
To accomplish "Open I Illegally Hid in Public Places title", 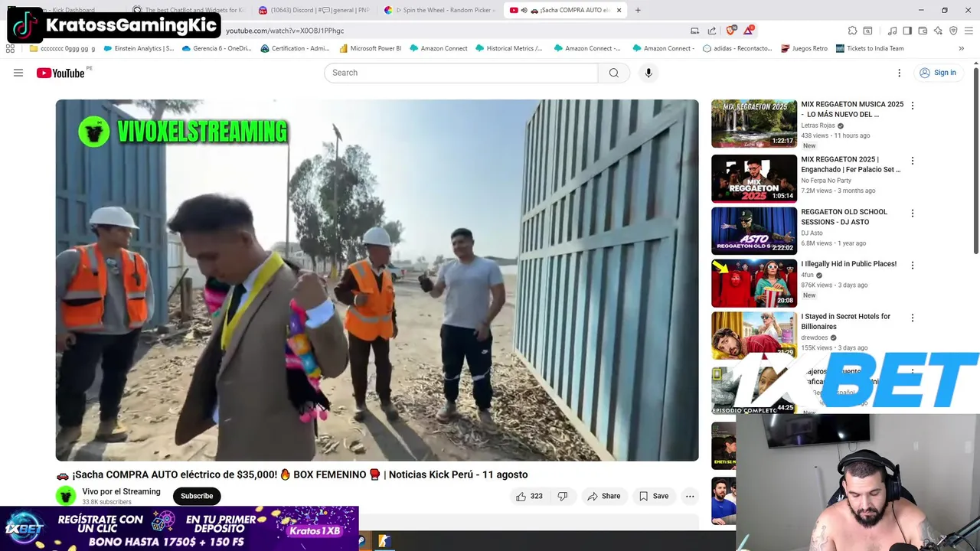I will (848, 264).
